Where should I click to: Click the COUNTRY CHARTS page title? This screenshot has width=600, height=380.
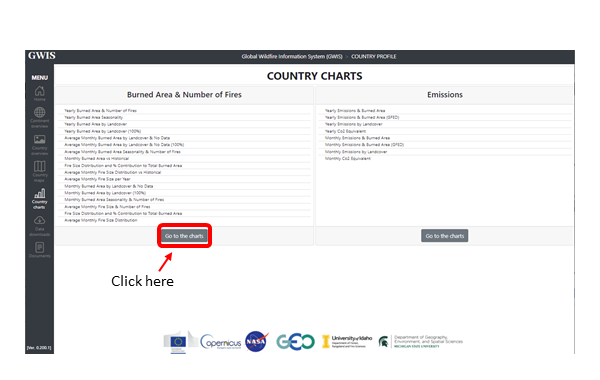(x=314, y=76)
